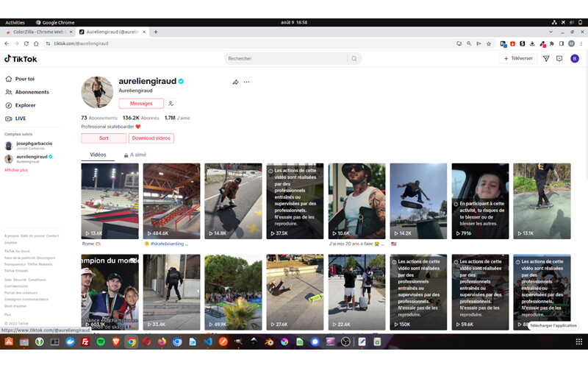Open the video with 14.8K views
588x368 pixels.
pyautogui.click(x=233, y=201)
